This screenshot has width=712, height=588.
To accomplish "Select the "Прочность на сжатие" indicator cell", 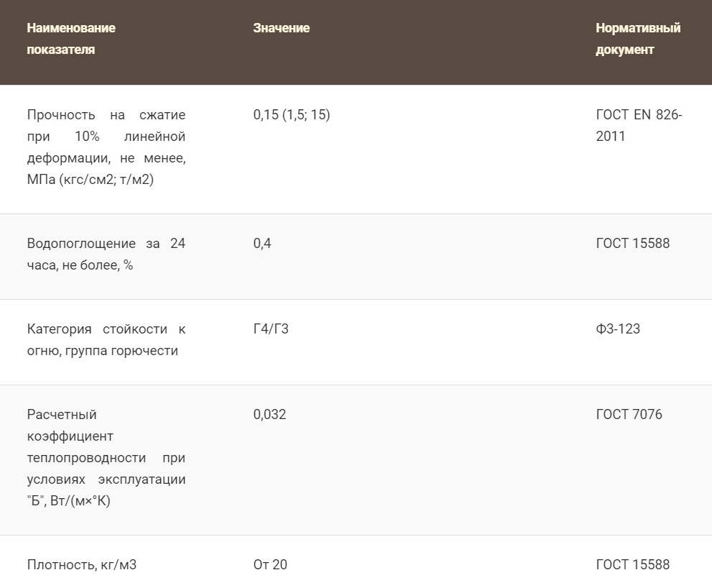I will pyautogui.click(x=106, y=147).
